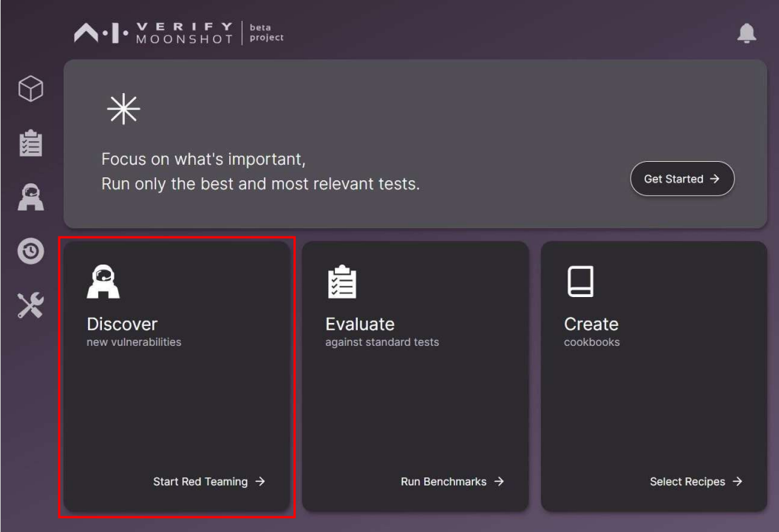Click the asterisk icon in the banner
Image resolution: width=779 pixels, height=532 pixels.
click(124, 109)
